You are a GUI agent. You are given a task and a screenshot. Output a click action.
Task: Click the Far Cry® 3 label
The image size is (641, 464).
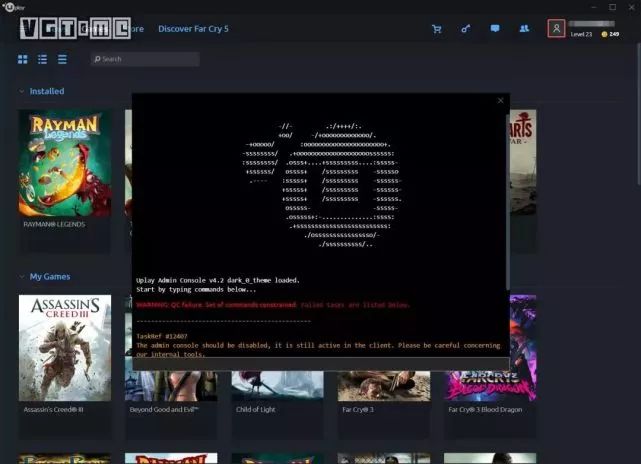358,410
